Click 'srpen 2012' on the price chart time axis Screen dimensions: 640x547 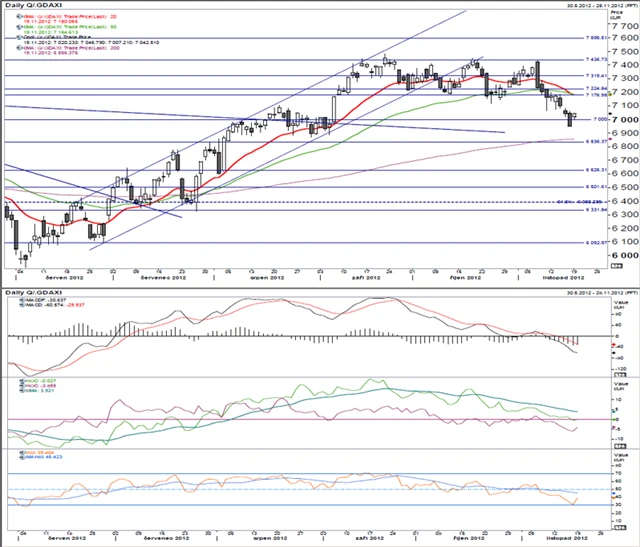tap(267, 278)
